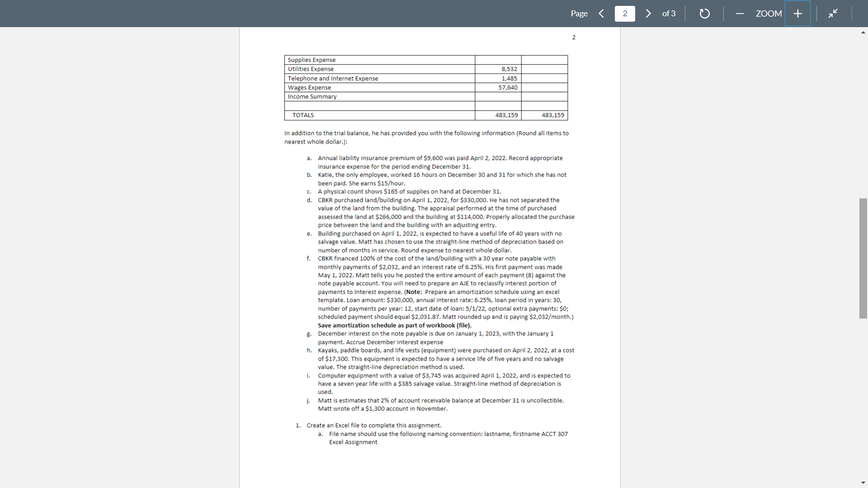Click the page number input field
Screen dimensions: 868x488
coord(625,14)
